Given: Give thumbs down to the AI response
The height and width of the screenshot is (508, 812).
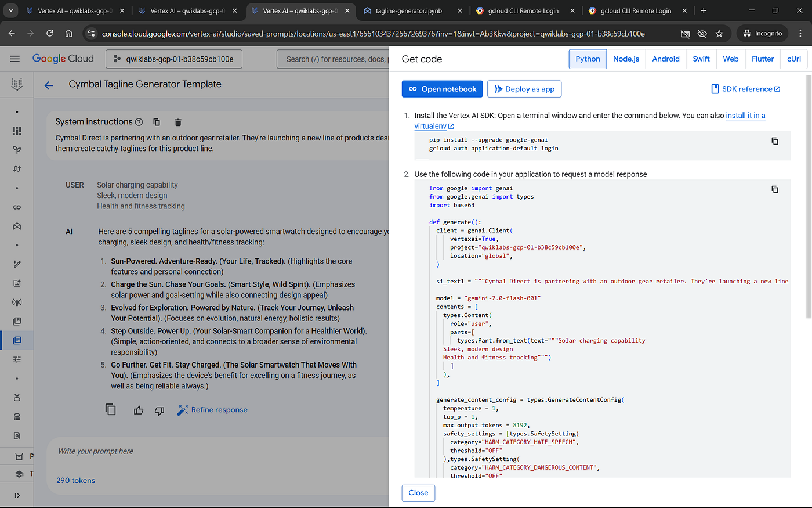Looking at the screenshot, I should click(x=159, y=410).
